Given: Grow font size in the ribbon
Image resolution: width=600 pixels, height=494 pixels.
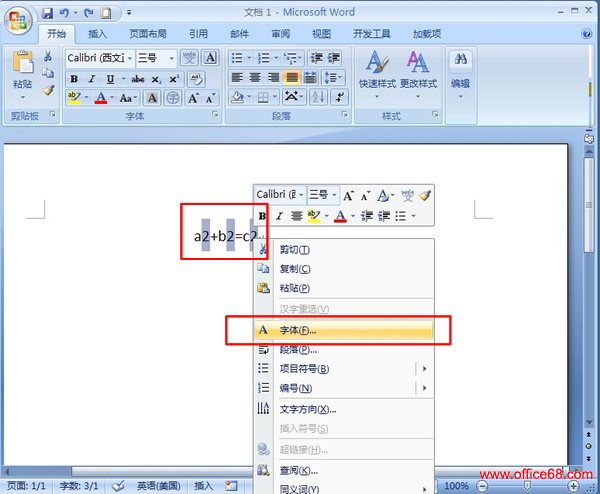Looking at the screenshot, I should tap(193, 98).
